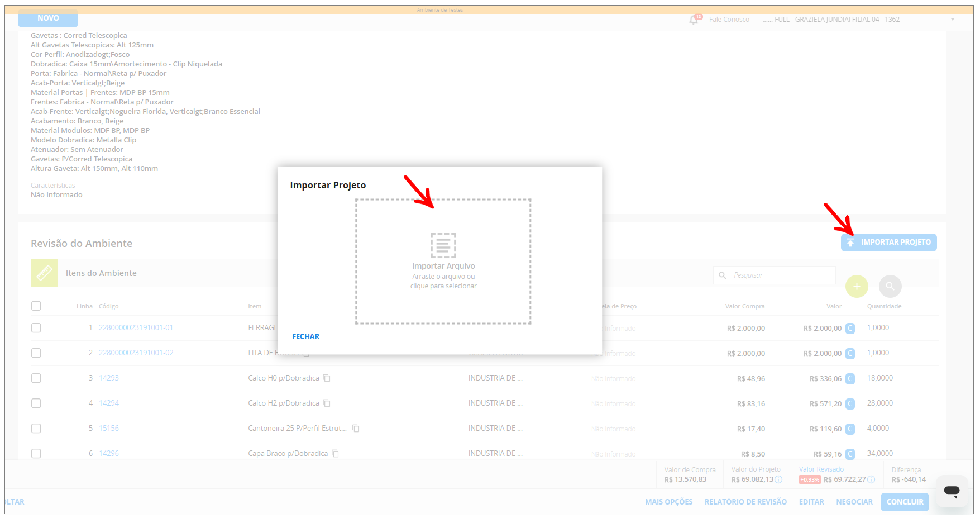Click the Pesquisar search field

click(x=775, y=275)
